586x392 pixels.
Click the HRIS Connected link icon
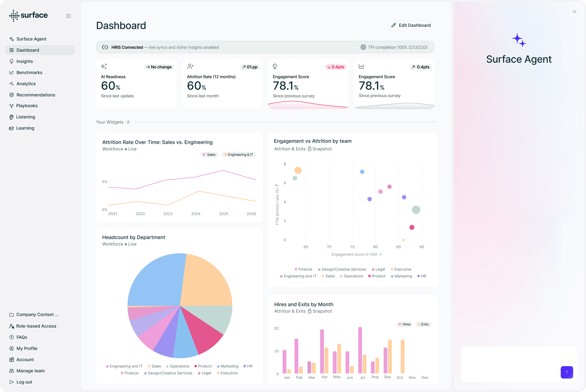[105, 47]
